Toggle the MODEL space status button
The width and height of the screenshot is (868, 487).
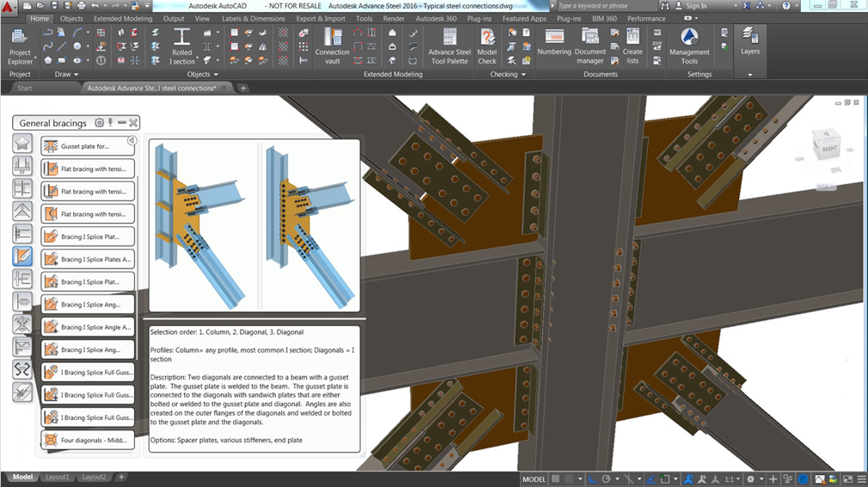pyautogui.click(x=534, y=479)
